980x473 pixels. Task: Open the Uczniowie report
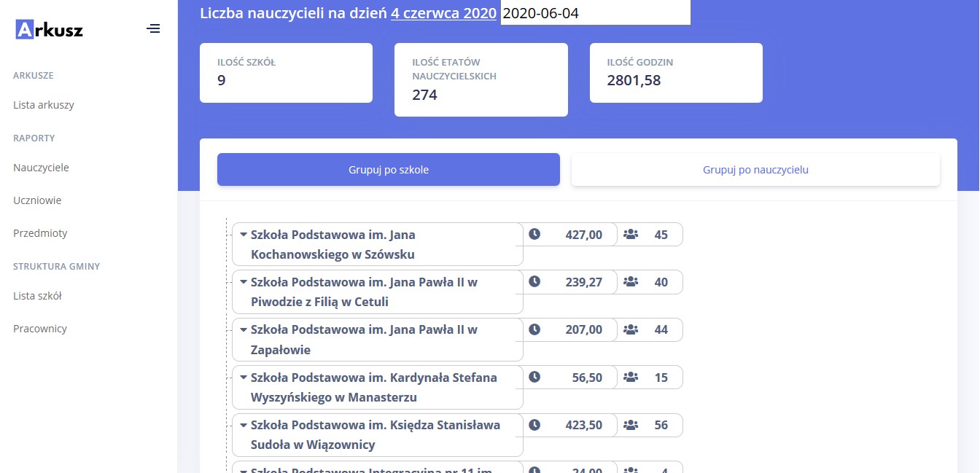point(37,200)
